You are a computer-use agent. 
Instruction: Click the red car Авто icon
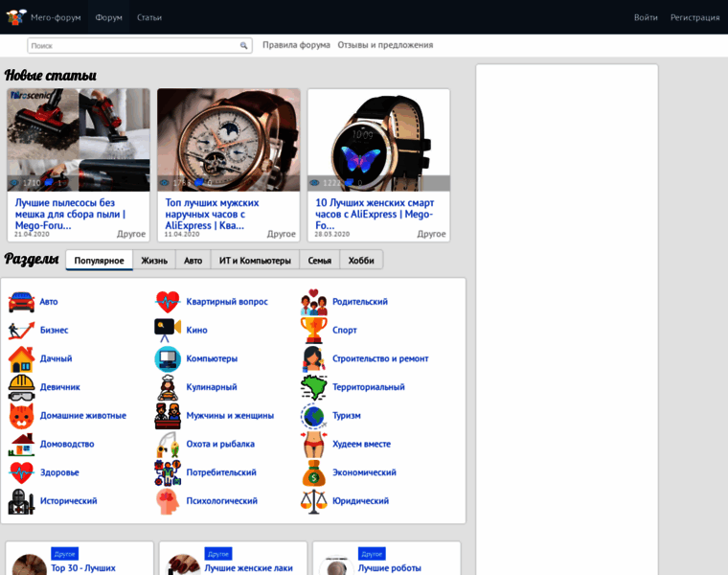point(21,302)
